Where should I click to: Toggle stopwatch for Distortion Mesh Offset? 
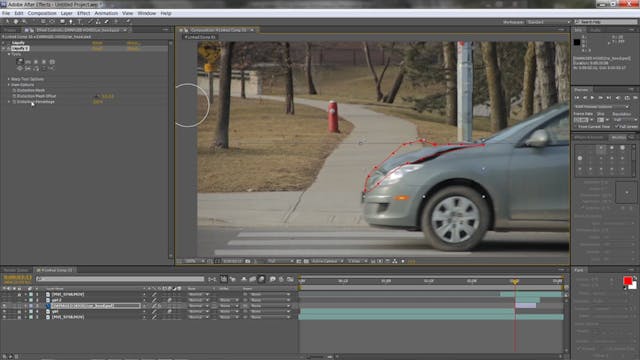point(14,96)
